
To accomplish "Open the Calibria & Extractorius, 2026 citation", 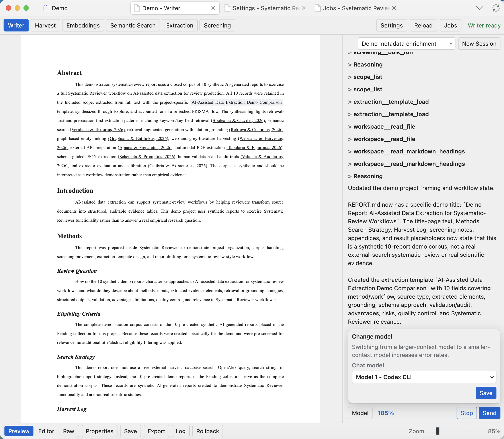I will click(x=178, y=166).
